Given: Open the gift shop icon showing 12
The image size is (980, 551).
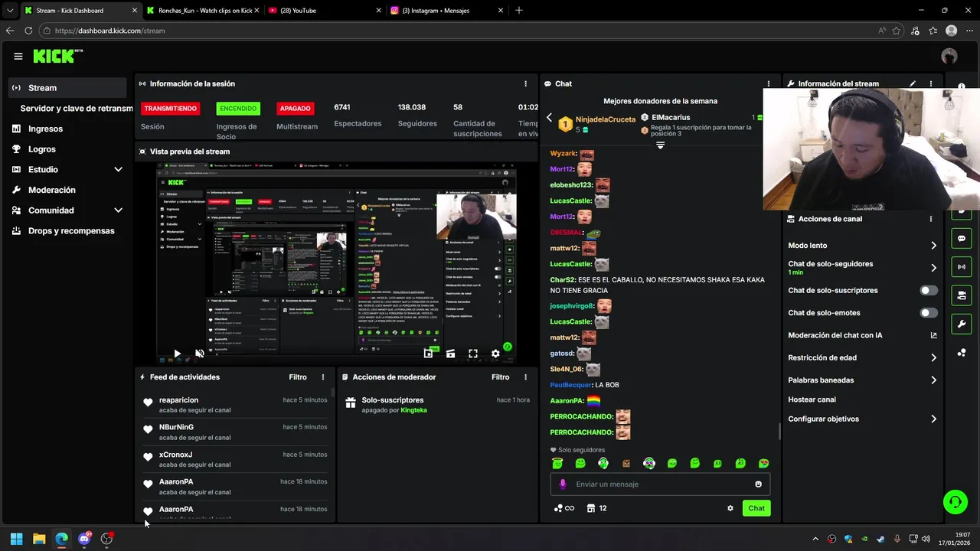Looking at the screenshot, I should click(596, 508).
